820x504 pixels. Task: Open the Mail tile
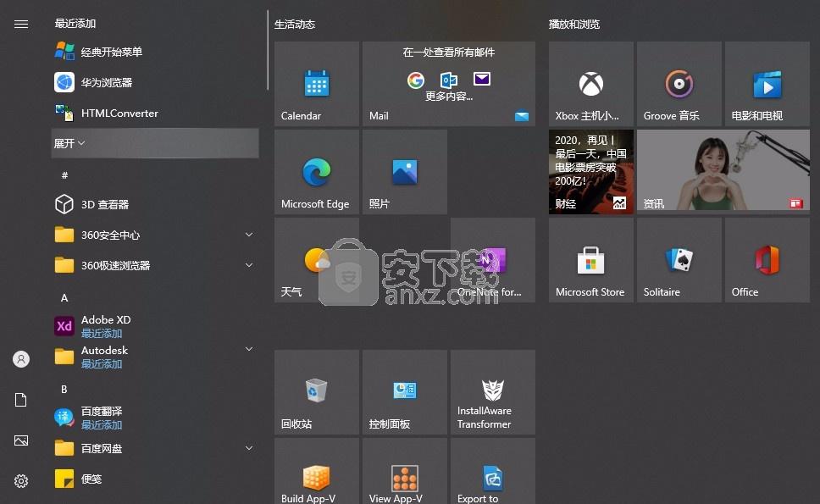[449, 84]
